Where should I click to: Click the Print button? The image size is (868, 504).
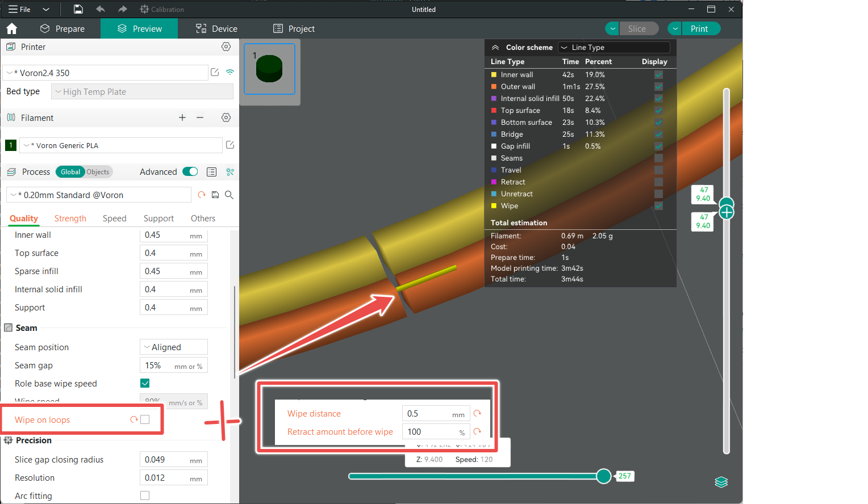pos(700,28)
